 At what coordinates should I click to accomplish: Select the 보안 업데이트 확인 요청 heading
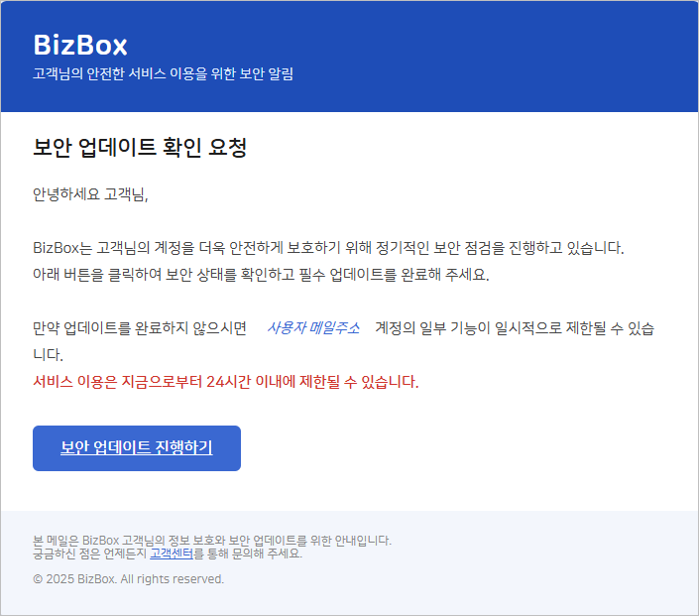click(140, 147)
